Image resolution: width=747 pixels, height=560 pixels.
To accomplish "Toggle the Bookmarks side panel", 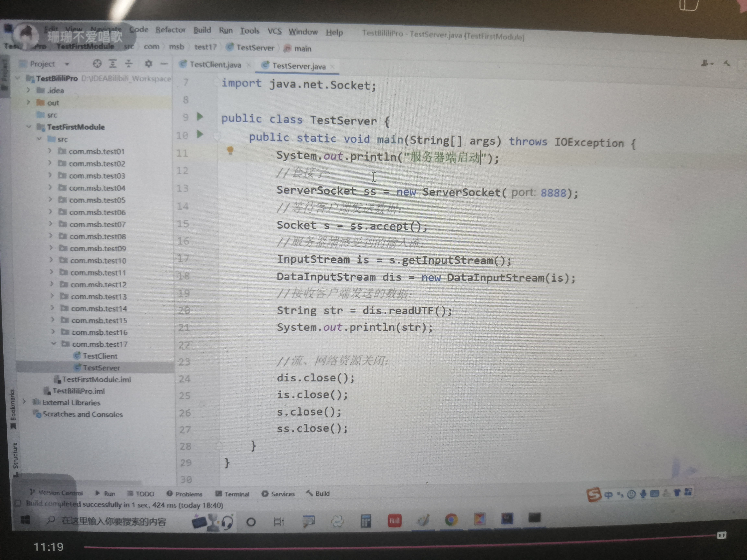I will [x=13, y=408].
